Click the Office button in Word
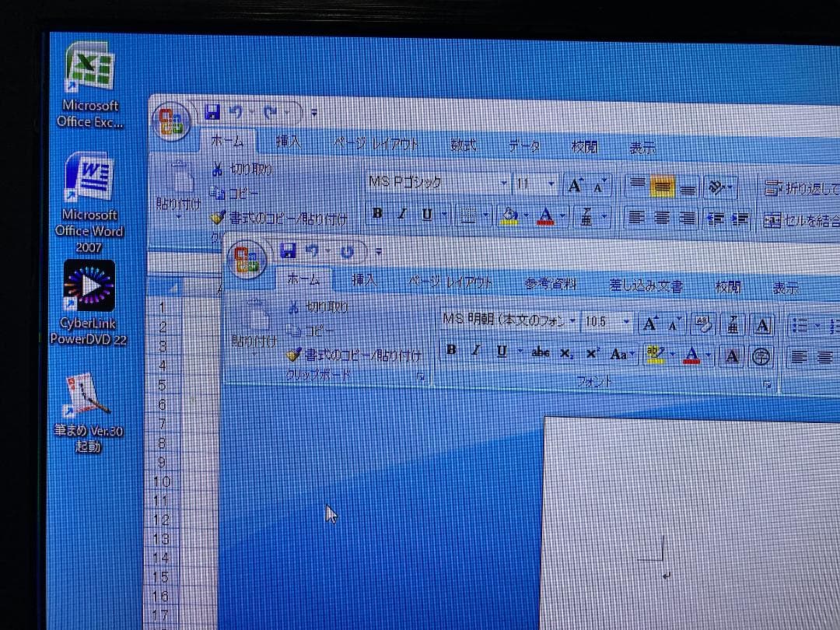Image resolution: width=840 pixels, height=630 pixels. click(x=247, y=254)
